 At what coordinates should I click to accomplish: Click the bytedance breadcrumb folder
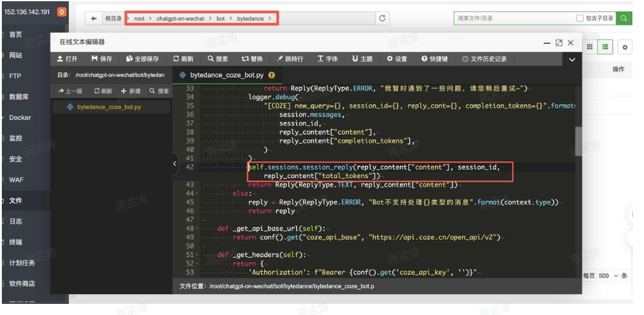(250, 19)
